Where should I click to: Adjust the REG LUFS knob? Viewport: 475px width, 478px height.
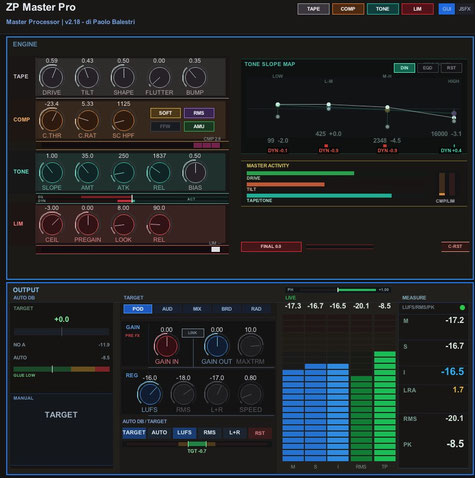pyautogui.click(x=149, y=394)
